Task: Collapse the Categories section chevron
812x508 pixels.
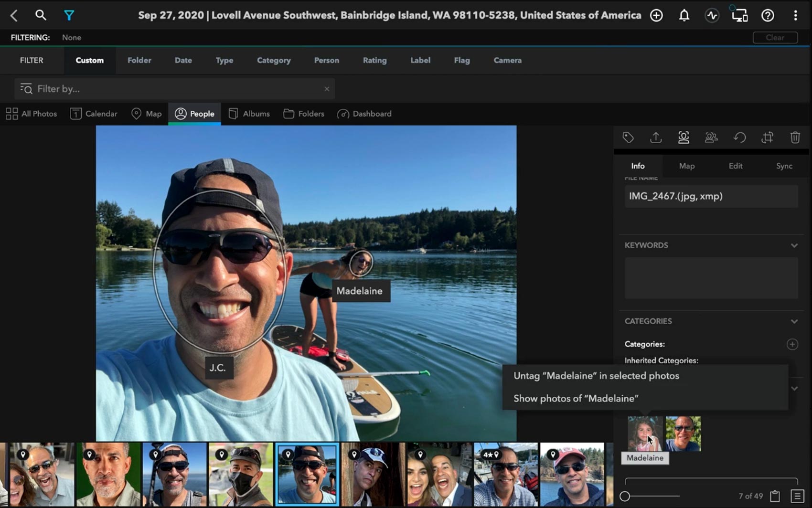Action: click(x=794, y=321)
